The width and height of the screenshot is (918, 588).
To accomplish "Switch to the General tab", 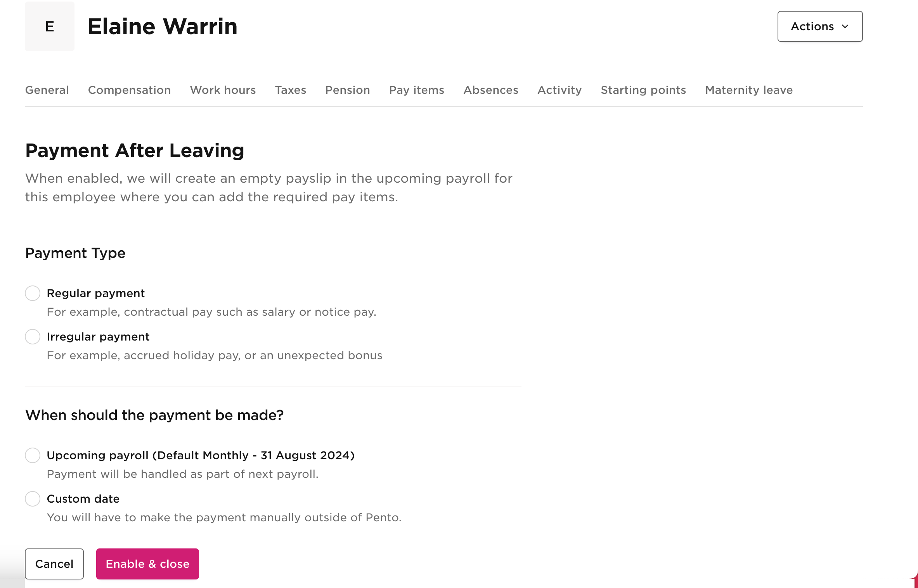I will point(47,90).
